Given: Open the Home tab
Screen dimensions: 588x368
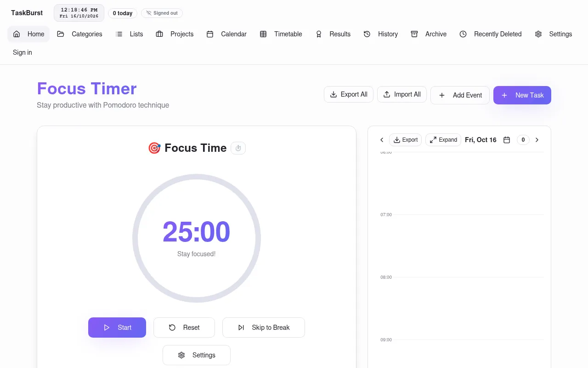Looking at the screenshot, I should click(28, 34).
